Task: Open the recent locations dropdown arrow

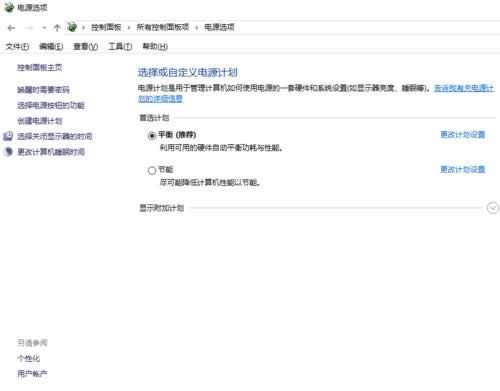Action: 44,28
